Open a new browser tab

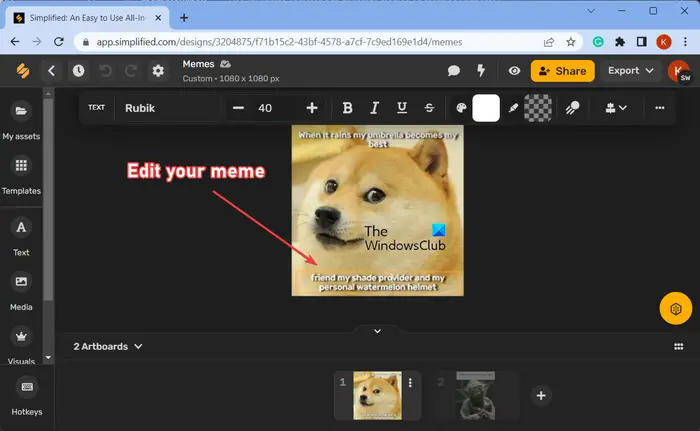click(184, 18)
